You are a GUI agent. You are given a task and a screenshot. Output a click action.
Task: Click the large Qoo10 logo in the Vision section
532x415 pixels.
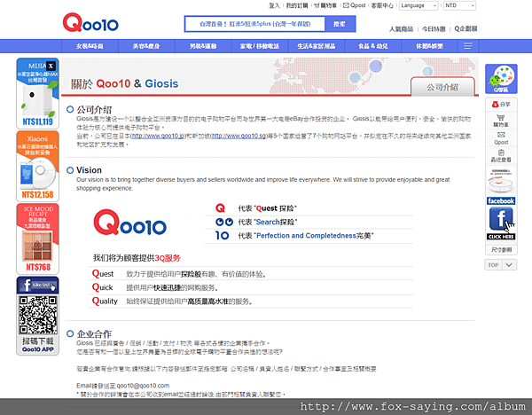tap(130, 223)
